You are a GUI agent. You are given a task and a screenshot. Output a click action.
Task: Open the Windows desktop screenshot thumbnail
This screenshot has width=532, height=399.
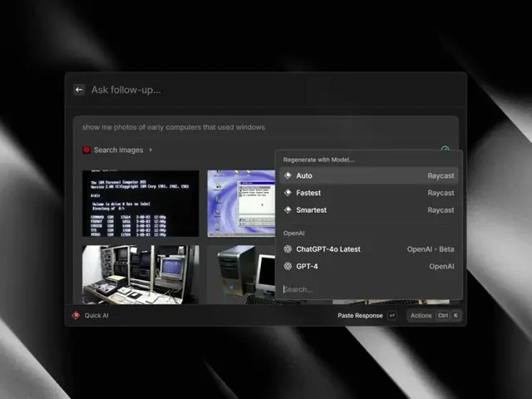point(241,203)
